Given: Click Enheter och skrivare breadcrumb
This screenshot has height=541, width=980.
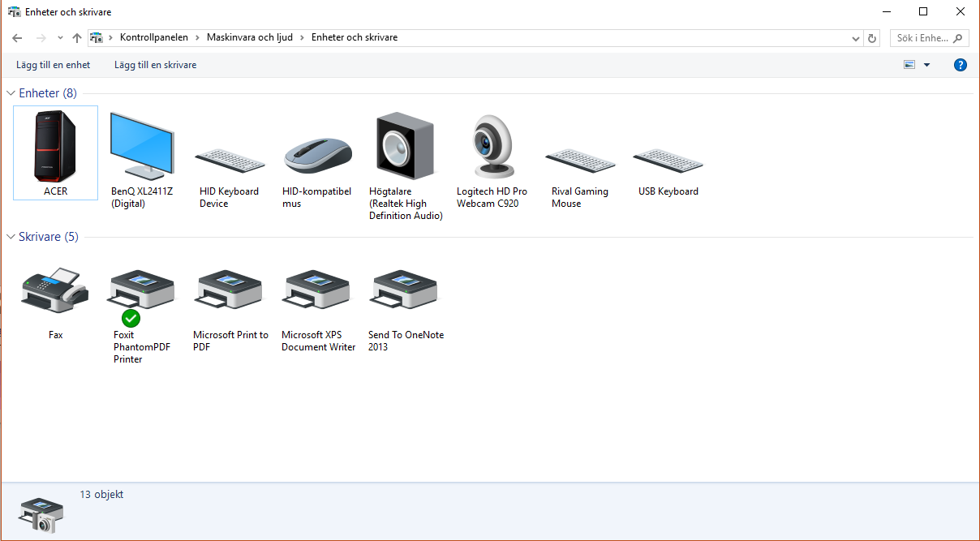Looking at the screenshot, I should pos(355,38).
